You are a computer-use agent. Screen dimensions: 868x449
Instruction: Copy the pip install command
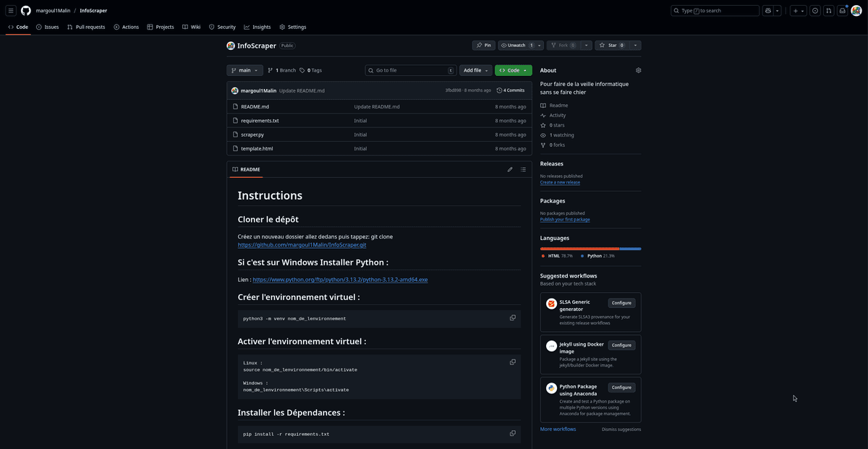[x=513, y=433]
